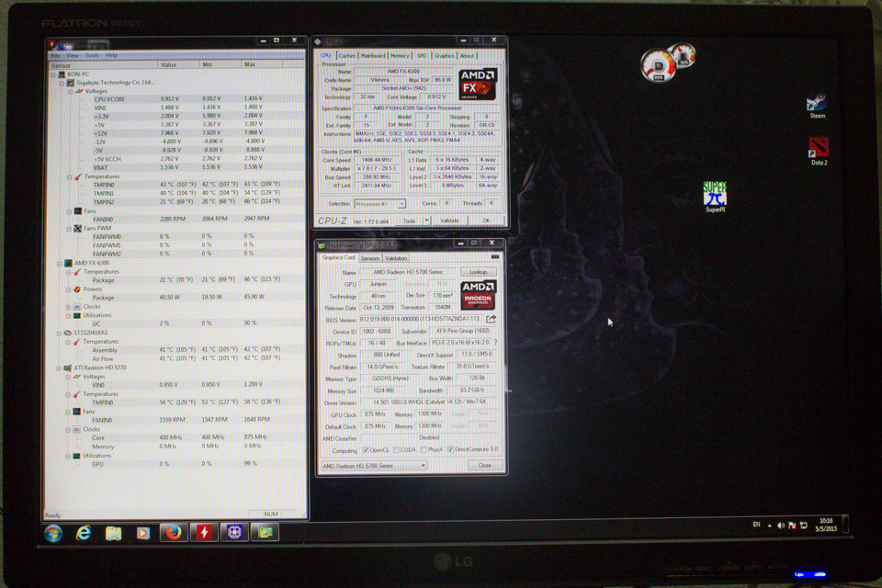Click AMD Radeon Graphics logo in GPU-Z

(478, 296)
